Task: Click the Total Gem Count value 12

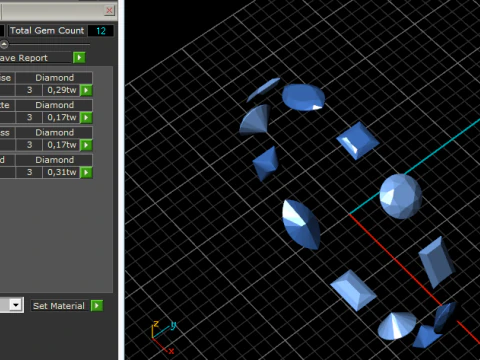Action: coord(101,31)
